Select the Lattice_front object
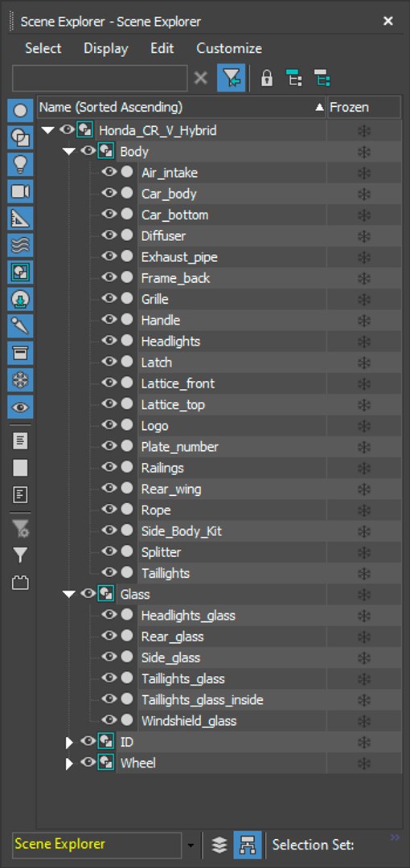The height and width of the screenshot is (868, 410). [178, 383]
